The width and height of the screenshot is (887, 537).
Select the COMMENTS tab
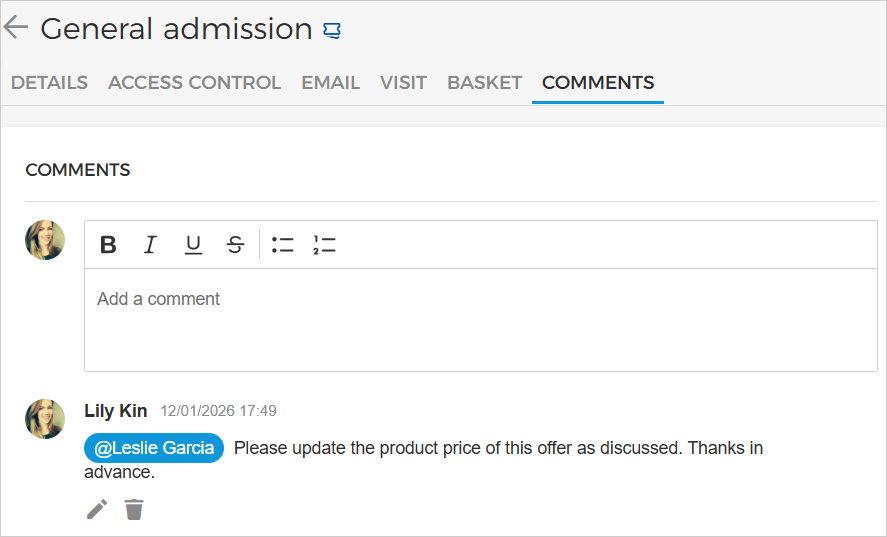point(598,83)
